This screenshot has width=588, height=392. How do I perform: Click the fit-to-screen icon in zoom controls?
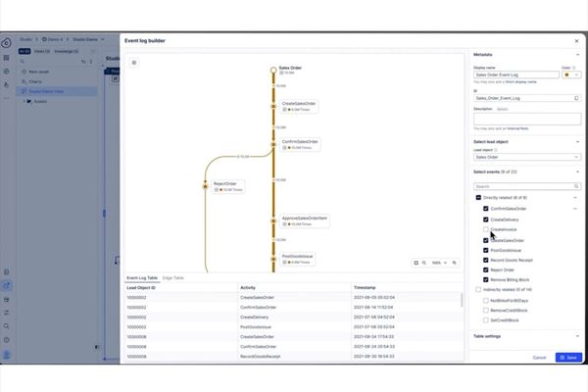point(416,263)
